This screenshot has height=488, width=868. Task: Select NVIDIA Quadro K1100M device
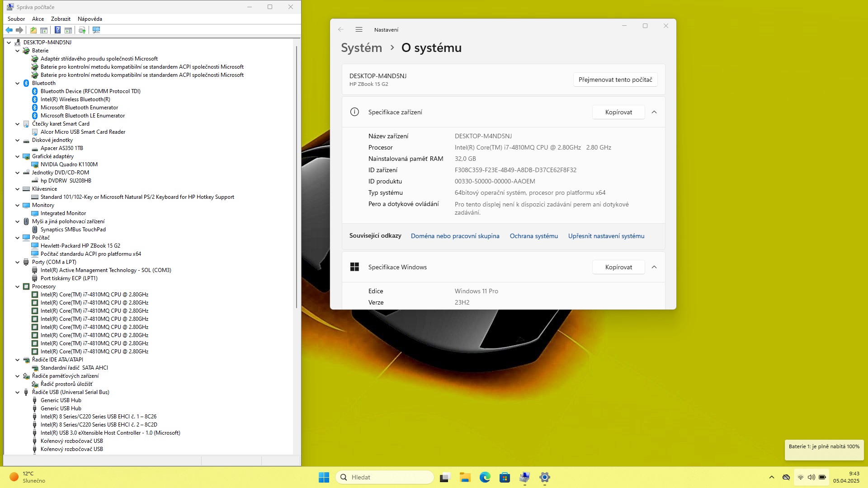coord(69,164)
